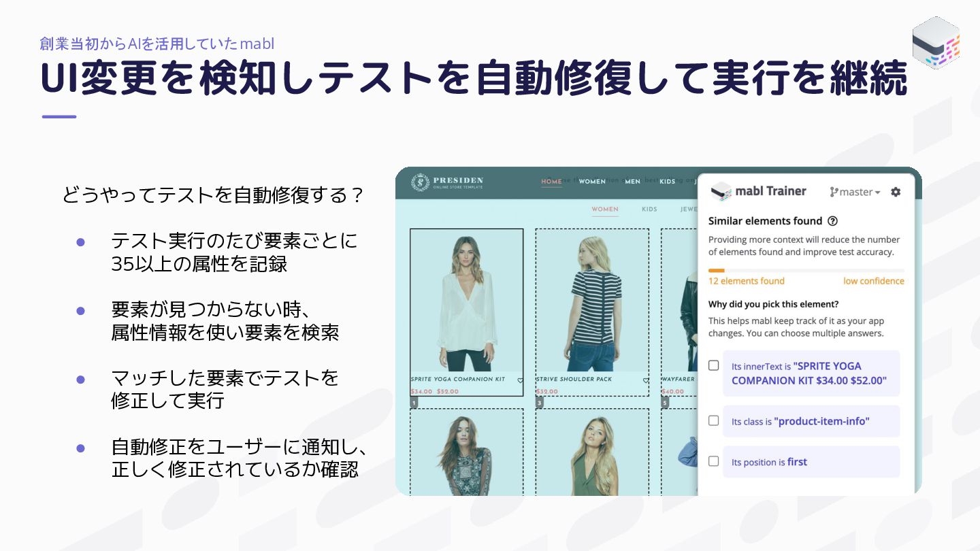The height and width of the screenshot is (551, 980).
Task: Click the $40.00 price
Action: tap(672, 392)
